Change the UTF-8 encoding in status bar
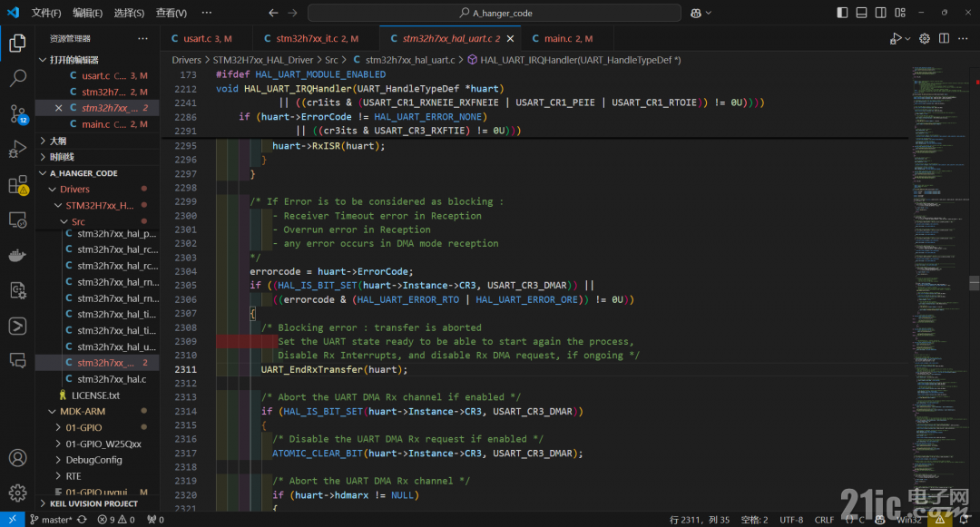Viewport: 980px width, 527px height. 791,520
